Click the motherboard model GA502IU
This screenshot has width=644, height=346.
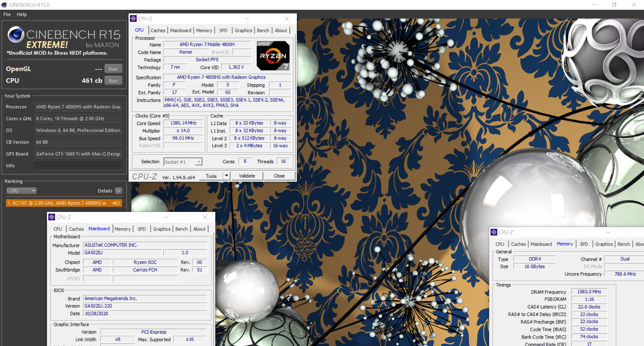[x=123, y=253]
